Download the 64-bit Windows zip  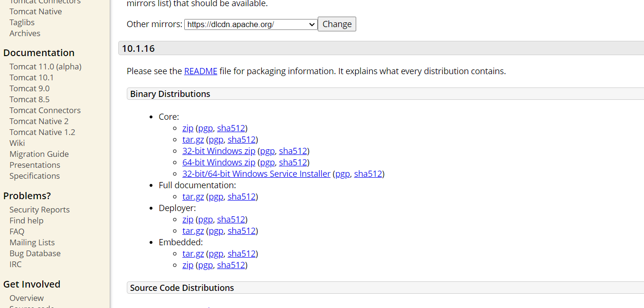[219, 163]
